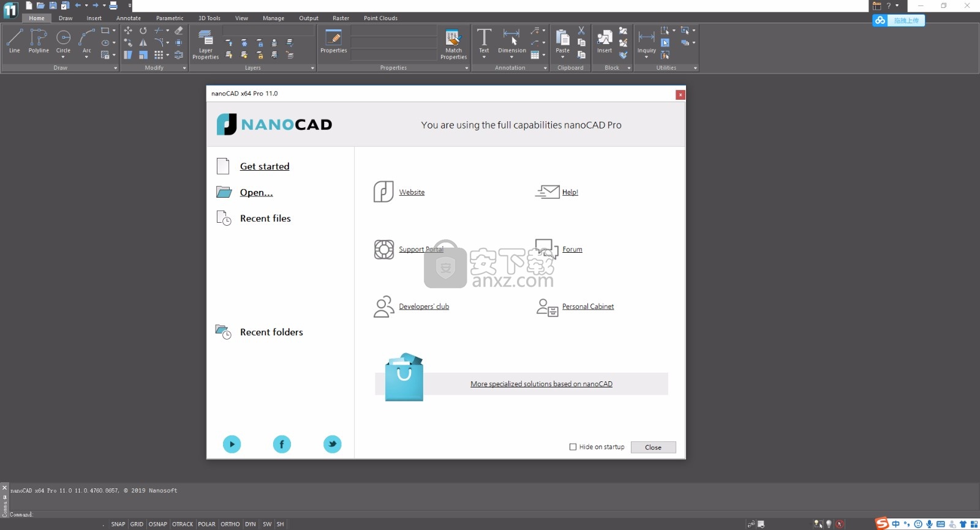This screenshot has height=530, width=980.
Task: Click Match Properties tool
Action: (453, 43)
